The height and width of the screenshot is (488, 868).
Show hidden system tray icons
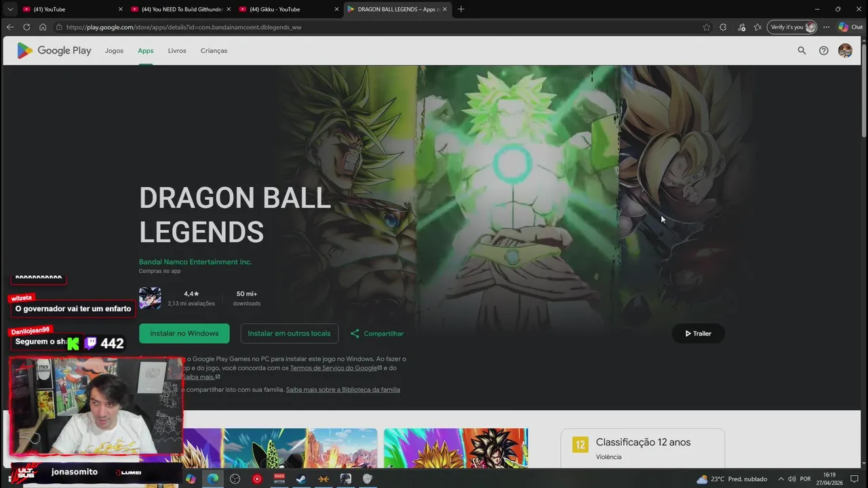(x=781, y=479)
